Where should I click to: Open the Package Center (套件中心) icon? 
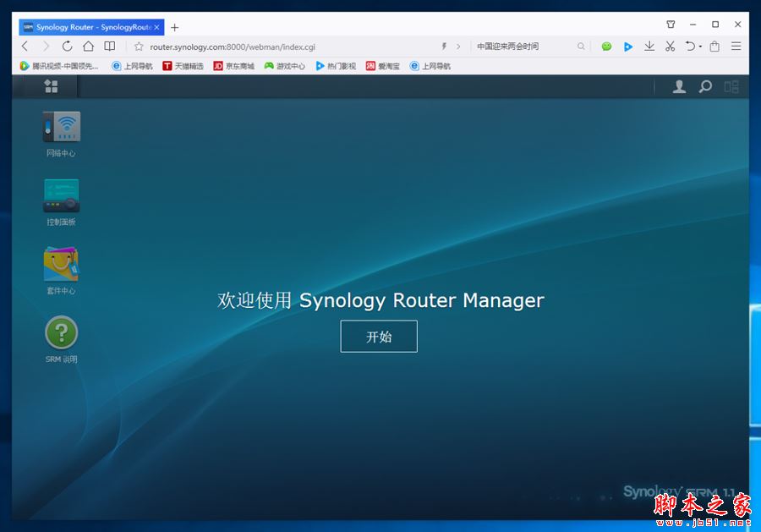61,264
